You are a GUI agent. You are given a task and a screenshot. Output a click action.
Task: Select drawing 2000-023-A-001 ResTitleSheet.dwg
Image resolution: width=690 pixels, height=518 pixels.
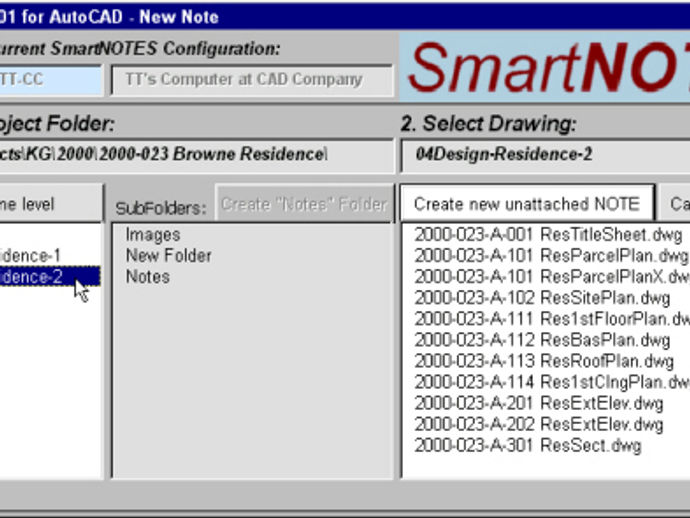pyautogui.click(x=548, y=235)
